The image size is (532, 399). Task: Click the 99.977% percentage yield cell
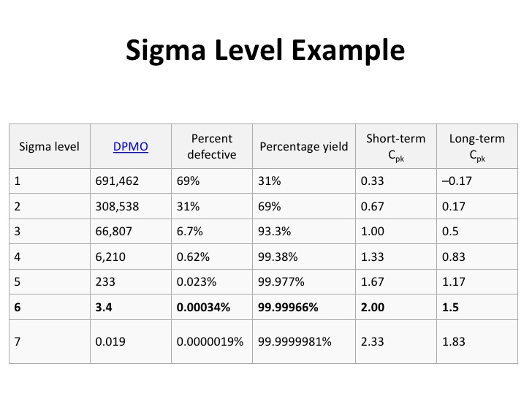tap(280, 281)
